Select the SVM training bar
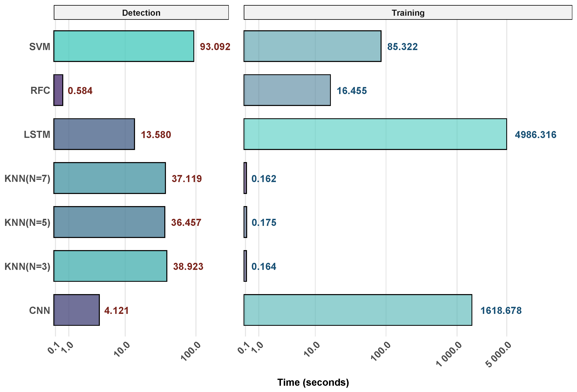This screenshot has width=577, height=392. pyautogui.click(x=312, y=46)
